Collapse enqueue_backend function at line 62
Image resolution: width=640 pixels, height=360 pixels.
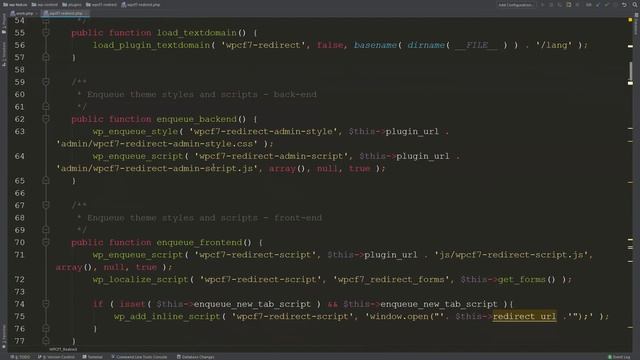coord(46,119)
